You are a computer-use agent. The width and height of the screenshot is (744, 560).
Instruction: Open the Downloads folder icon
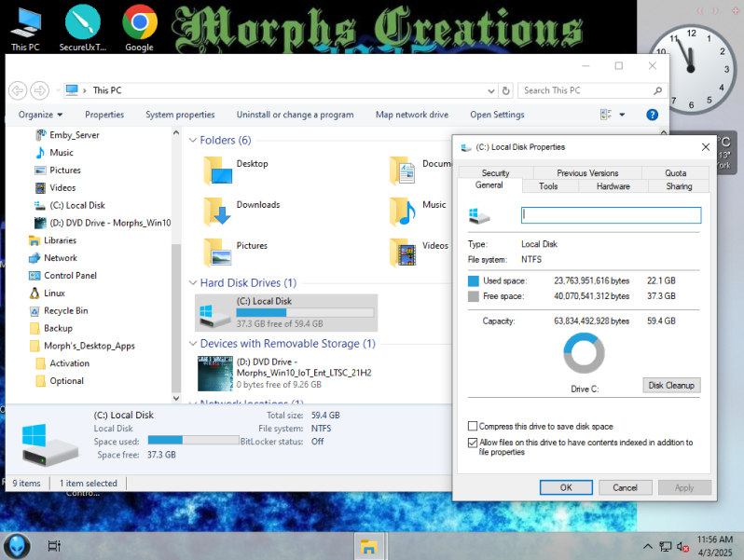tap(218, 212)
